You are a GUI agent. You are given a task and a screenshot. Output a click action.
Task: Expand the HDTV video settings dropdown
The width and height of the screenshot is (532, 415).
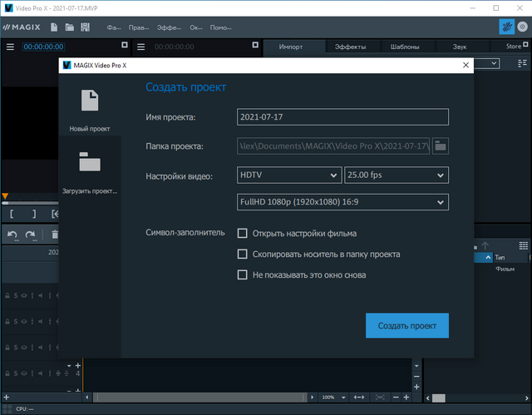[x=288, y=175]
